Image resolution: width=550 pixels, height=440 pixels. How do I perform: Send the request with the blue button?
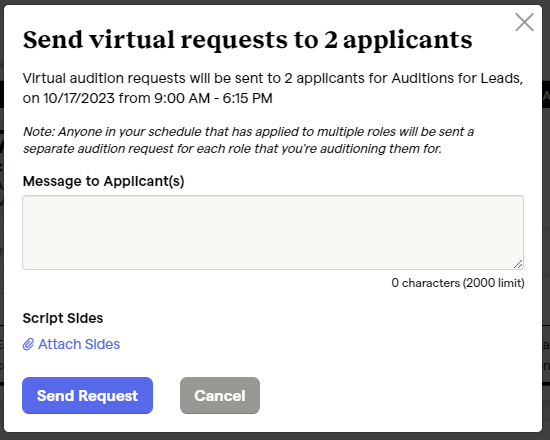tap(87, 395)
